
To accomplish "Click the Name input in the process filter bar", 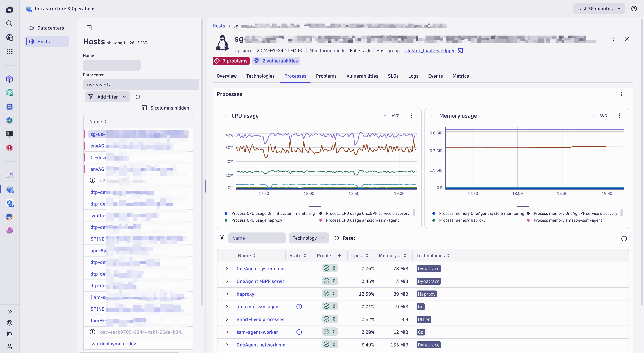I will (257, 238).
